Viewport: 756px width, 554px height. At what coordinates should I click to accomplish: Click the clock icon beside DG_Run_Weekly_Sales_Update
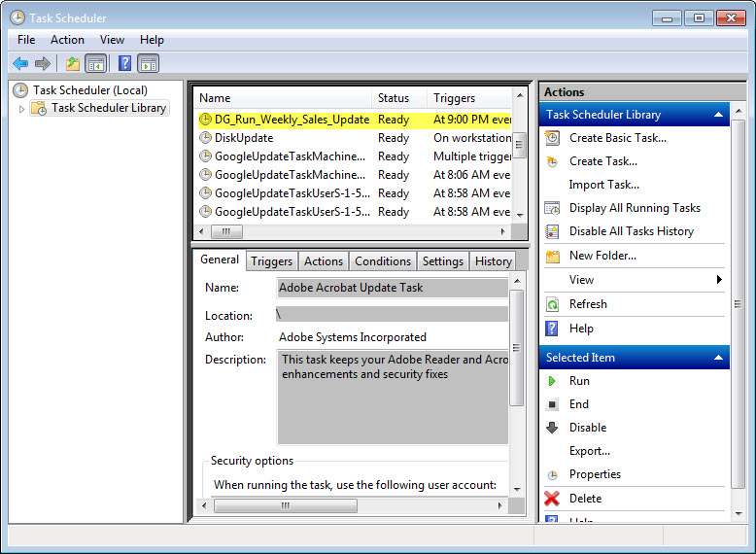coord(205,120)
